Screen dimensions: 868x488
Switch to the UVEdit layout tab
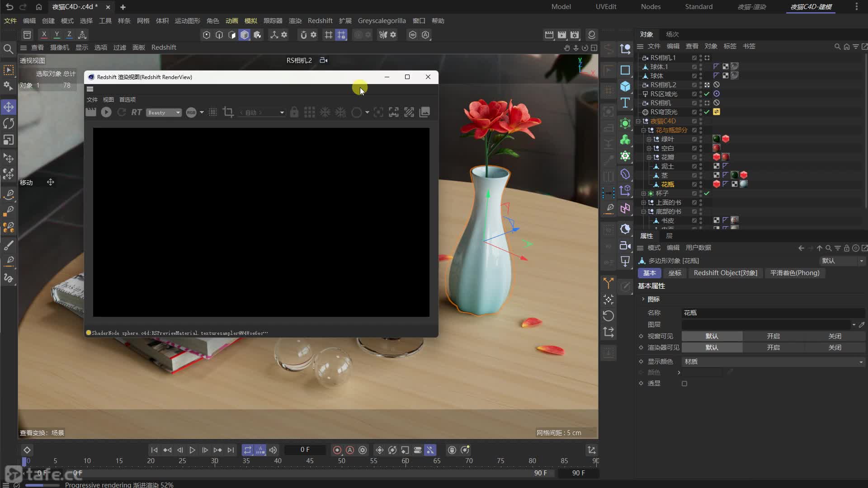click(606, 7)
